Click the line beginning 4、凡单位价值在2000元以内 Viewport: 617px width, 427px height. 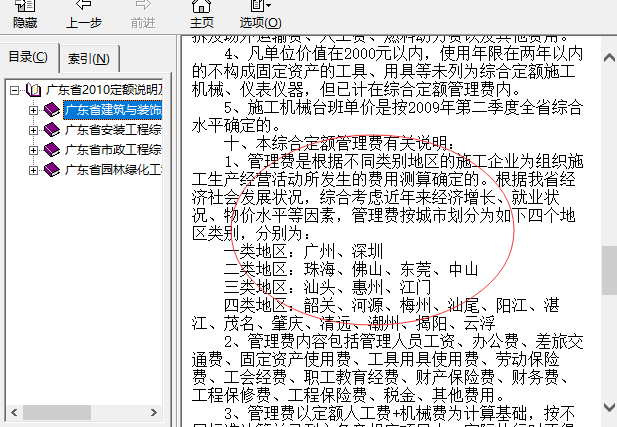(403, 54)
